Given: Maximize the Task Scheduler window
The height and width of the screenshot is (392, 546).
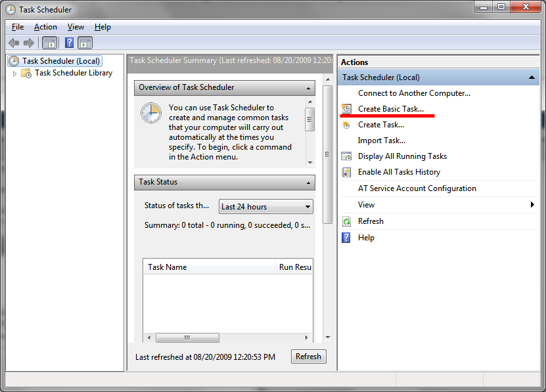Looking at the screenshot, I should [x=501, y=7].
